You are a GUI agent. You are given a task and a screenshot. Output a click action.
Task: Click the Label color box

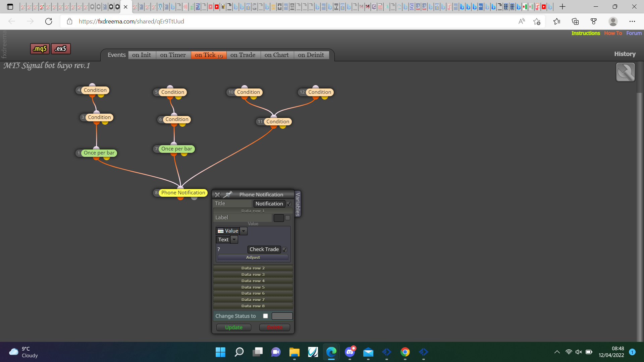click(279, 218)
